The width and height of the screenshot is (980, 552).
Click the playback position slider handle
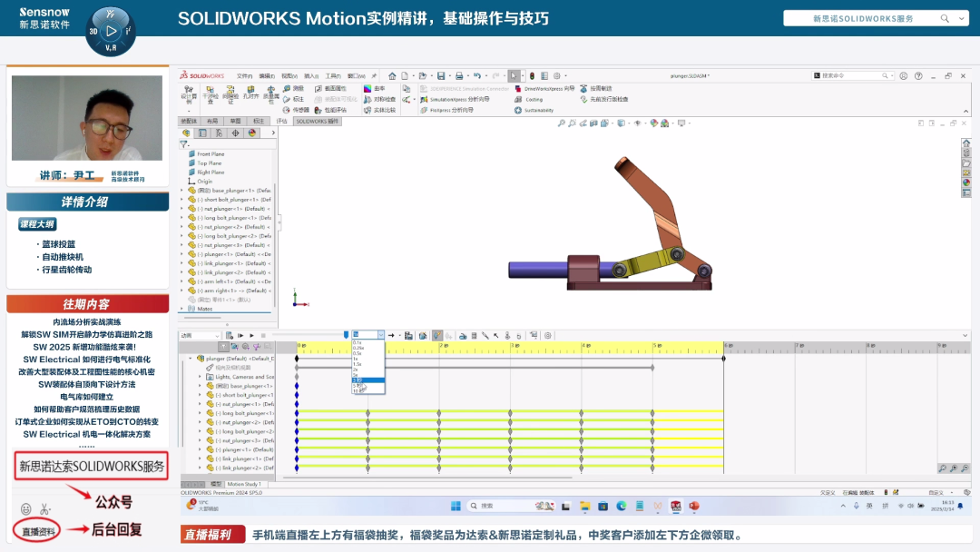click(x=346, y=335)
